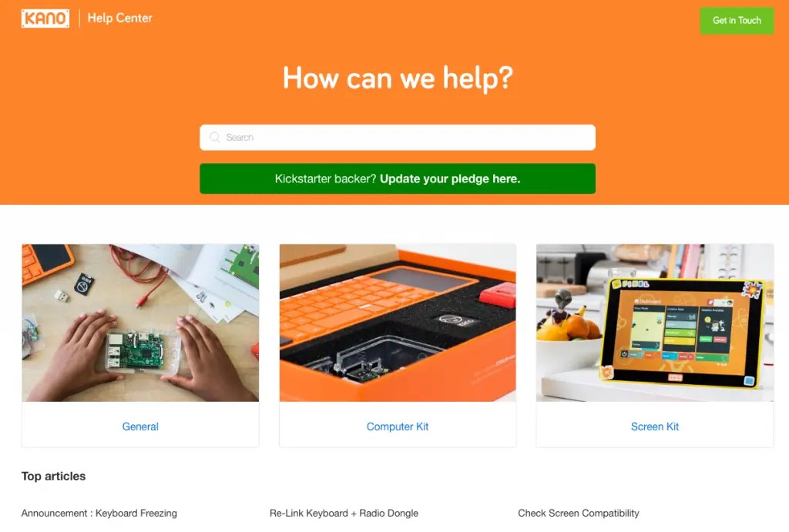Open the Check Screen Compatibility article

click(x=579, y=513)
